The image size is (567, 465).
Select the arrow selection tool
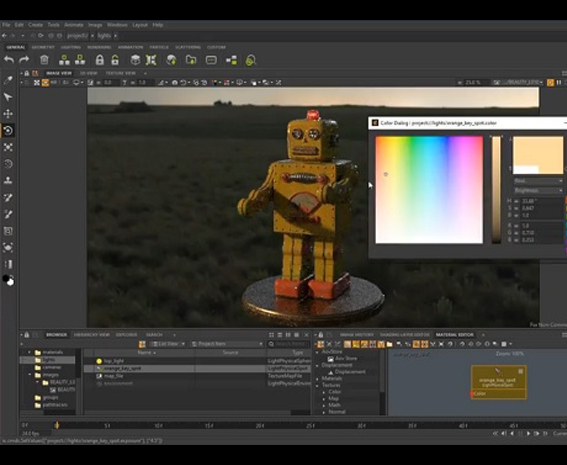(8, 97)
